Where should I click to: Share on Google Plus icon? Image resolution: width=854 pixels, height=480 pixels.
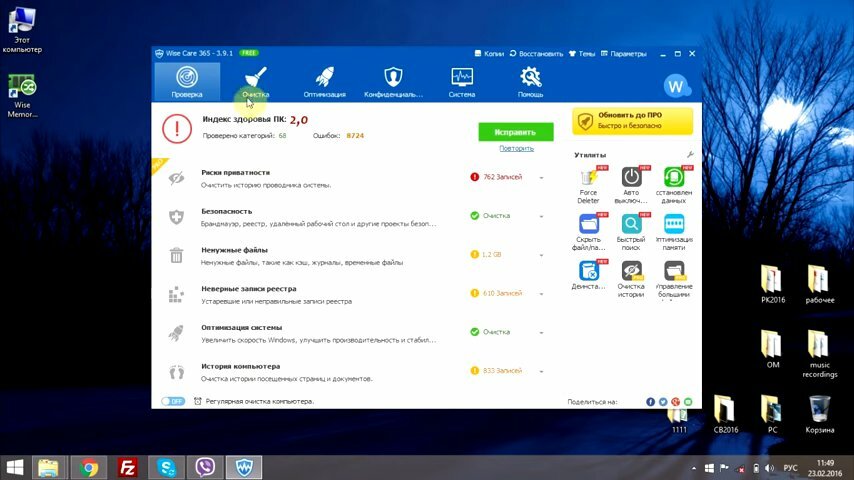point(675,402)
